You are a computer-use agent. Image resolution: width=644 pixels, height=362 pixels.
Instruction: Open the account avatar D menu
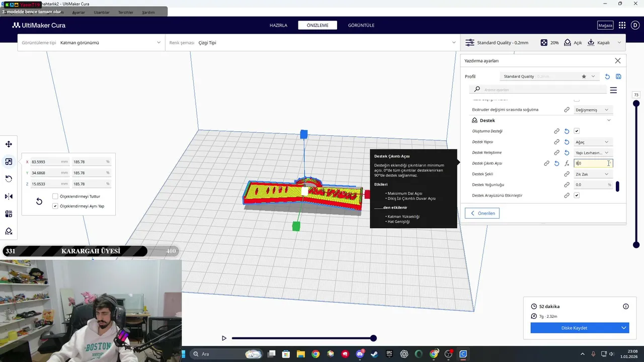635,25
